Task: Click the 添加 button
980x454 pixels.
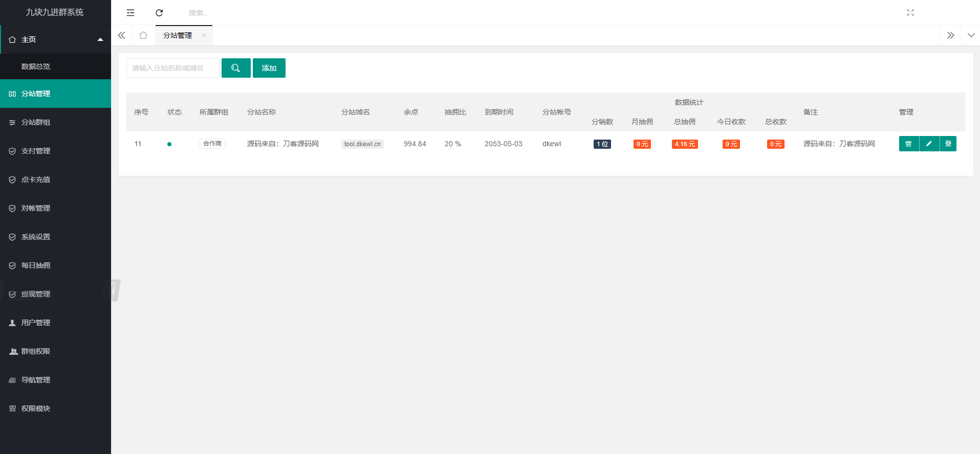Action: pos(269,68)
